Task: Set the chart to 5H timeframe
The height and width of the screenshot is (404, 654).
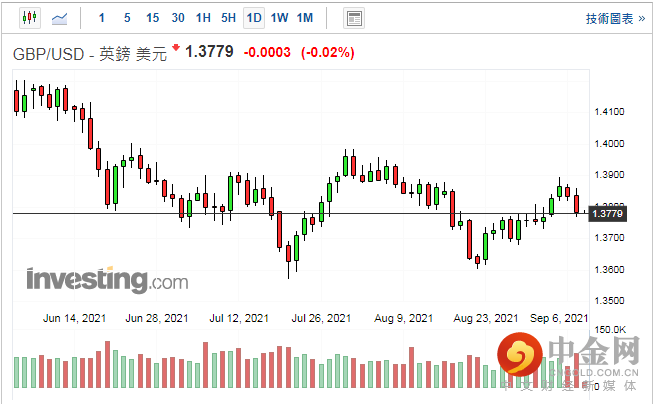Action: pyautogui.click(x=228, y=18)
